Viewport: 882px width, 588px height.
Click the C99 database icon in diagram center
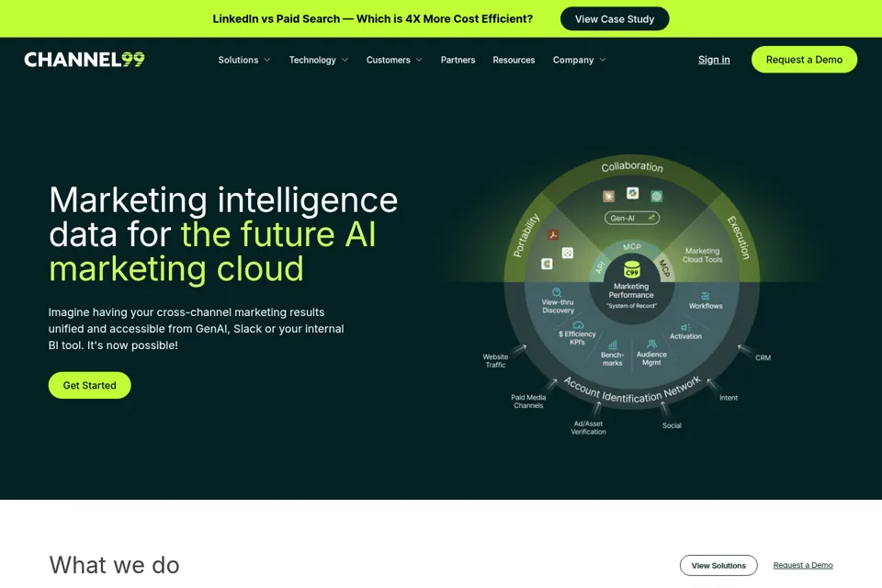point(632,269)
